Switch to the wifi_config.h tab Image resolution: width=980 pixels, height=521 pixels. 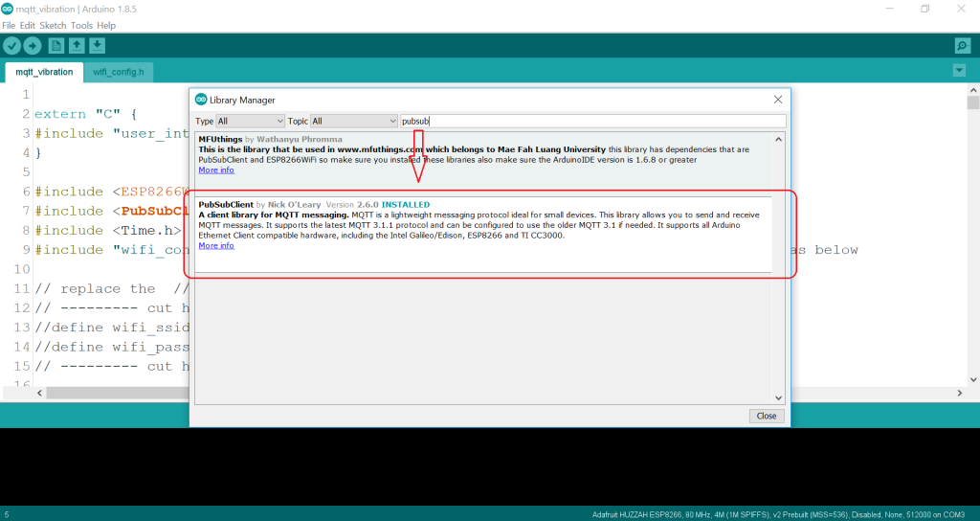click(x=119, y=72)
